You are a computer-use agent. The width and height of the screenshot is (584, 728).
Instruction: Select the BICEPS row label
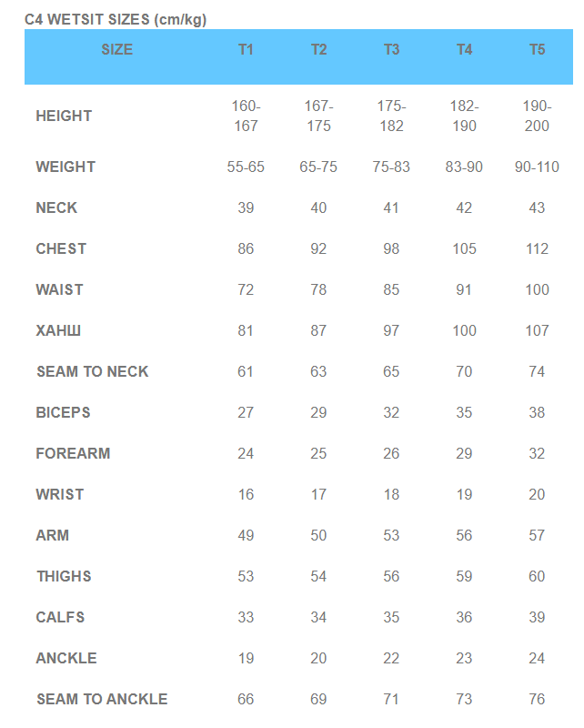coord(64,413)
